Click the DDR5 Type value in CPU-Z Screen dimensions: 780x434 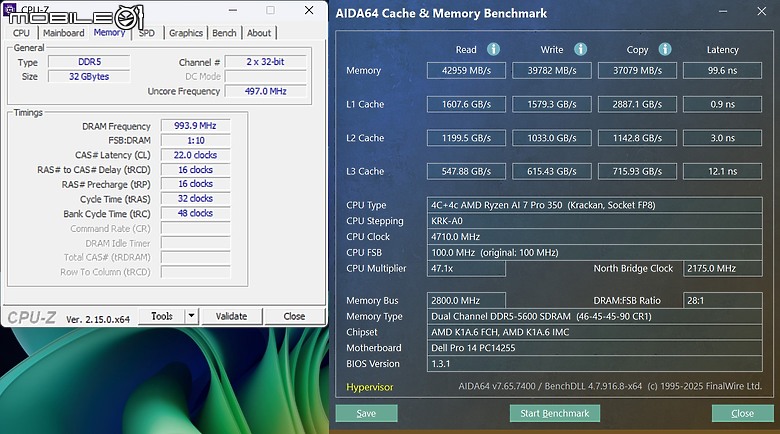[89, 62]
